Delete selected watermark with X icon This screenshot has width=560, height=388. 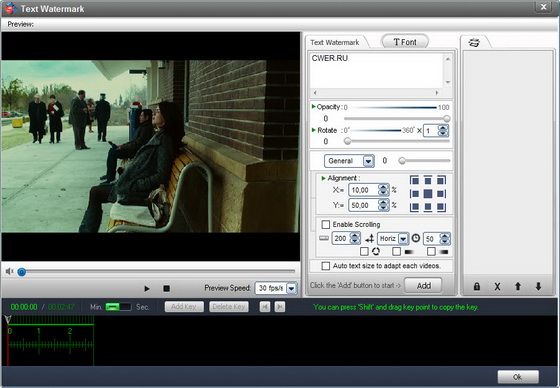pos(497,286)
